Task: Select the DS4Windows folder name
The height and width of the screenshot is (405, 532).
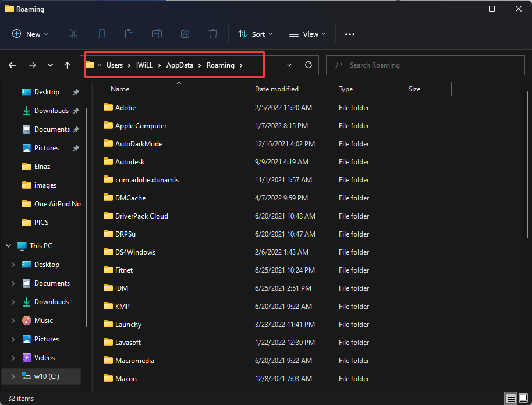Action: coord(135,252)
